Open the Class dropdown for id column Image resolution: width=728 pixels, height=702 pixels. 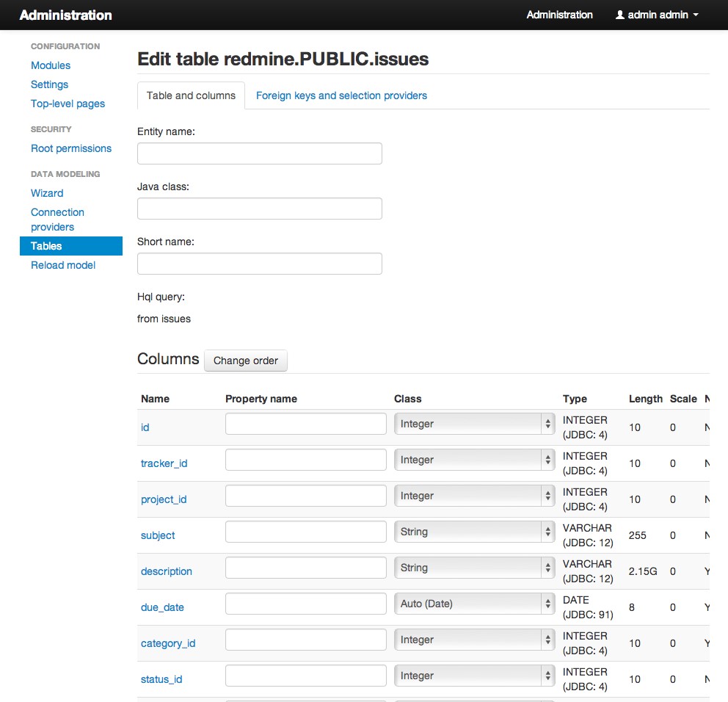click(x=474, y=424)
